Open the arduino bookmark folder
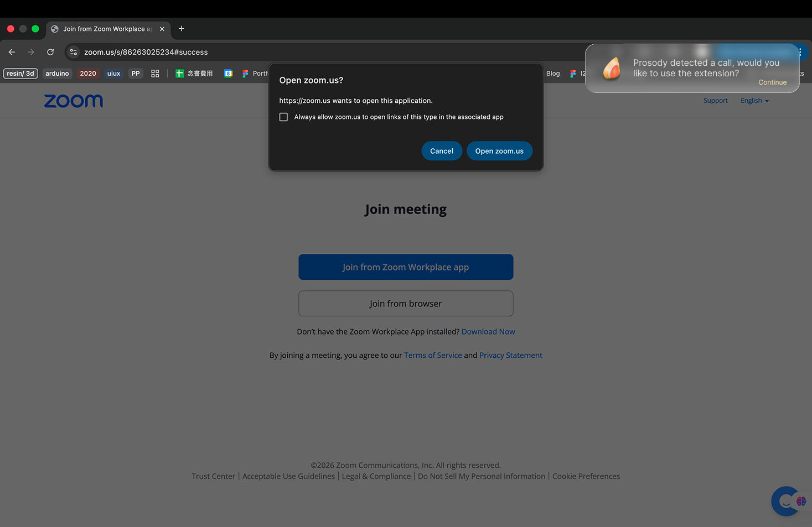Viewport: 812px width, 527px height. click(57, 74)
